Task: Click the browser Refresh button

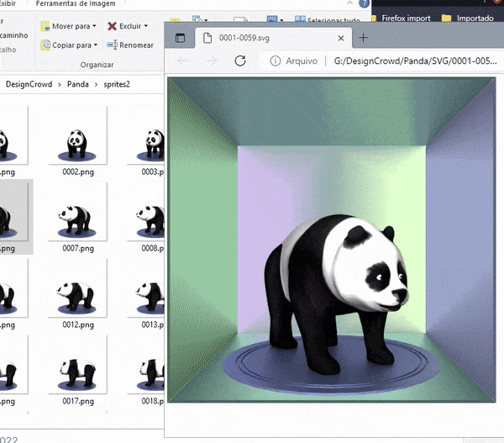Action: click(240, 61)
